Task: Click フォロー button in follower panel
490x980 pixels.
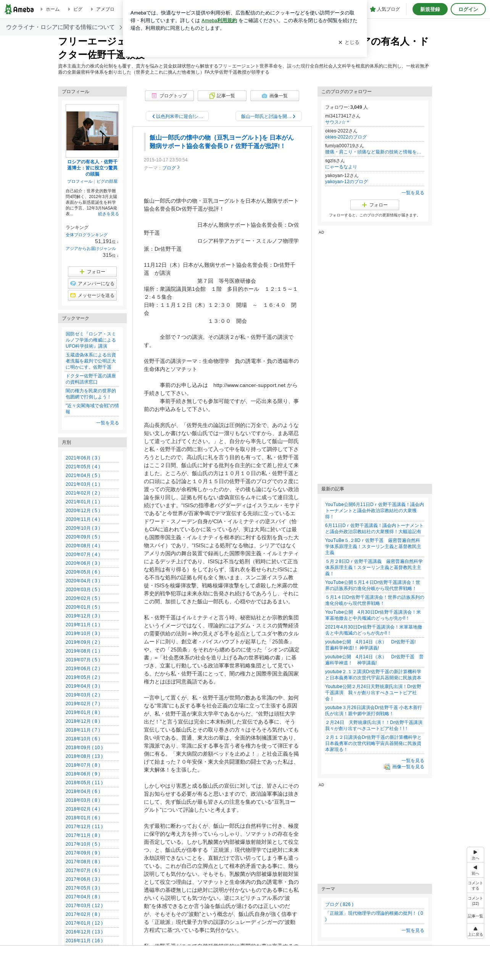Action: click(375, 205)
